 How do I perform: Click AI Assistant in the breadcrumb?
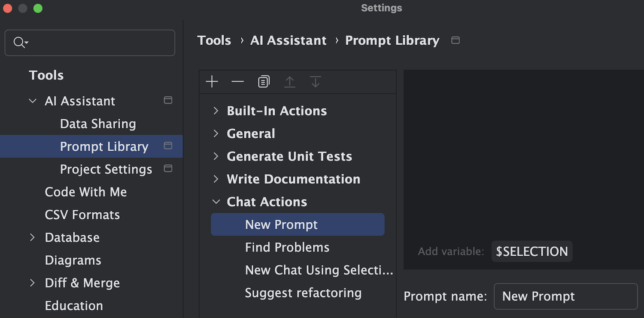[x=288, y=40]
